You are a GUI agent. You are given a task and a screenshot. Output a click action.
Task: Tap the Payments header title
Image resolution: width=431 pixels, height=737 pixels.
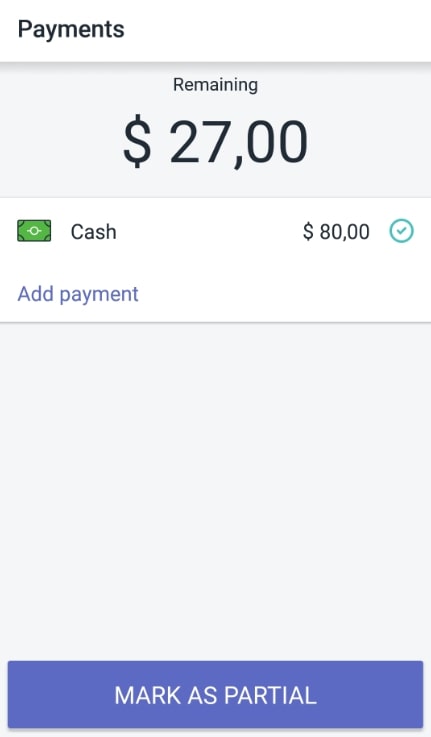pos(71,29)
